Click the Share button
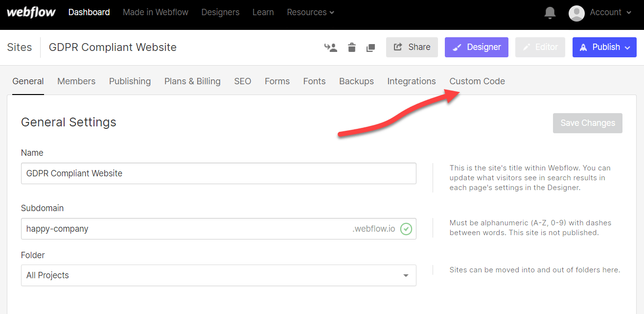 tap(412, 47)
